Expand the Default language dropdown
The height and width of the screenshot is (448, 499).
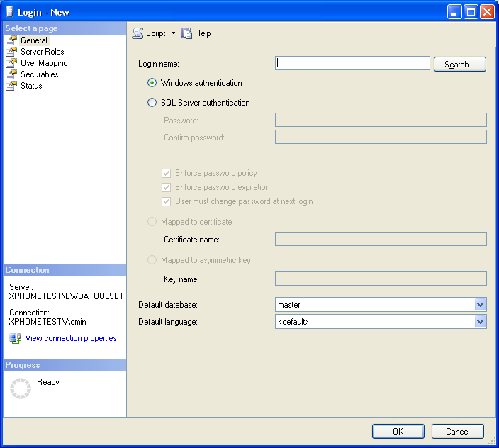tap(480, 322)
